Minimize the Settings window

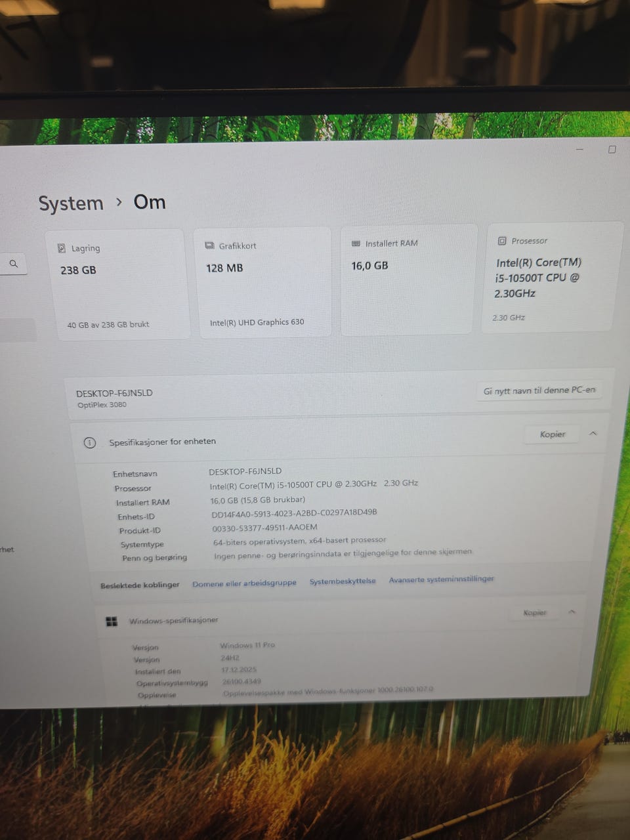click(579, 150)
